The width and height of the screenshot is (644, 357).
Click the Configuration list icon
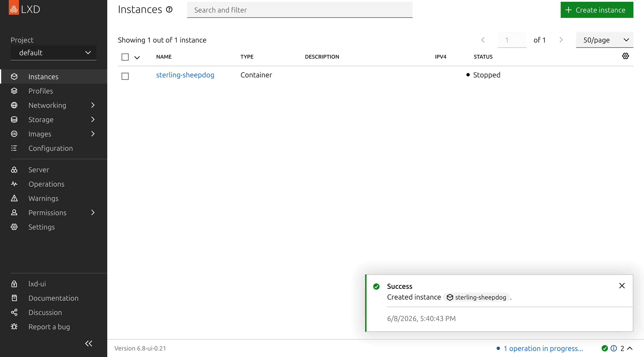(14, 148)
